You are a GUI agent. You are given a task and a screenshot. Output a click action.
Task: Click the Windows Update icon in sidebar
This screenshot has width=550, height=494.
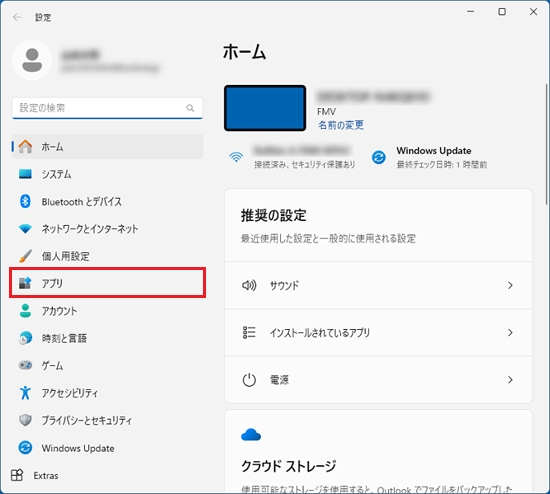(25, 448)
